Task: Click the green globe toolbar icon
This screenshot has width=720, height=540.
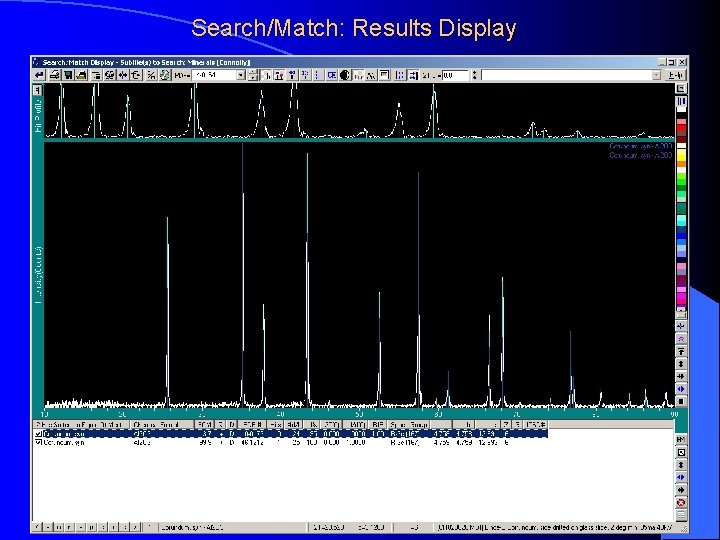Action: tap(164, 75)
